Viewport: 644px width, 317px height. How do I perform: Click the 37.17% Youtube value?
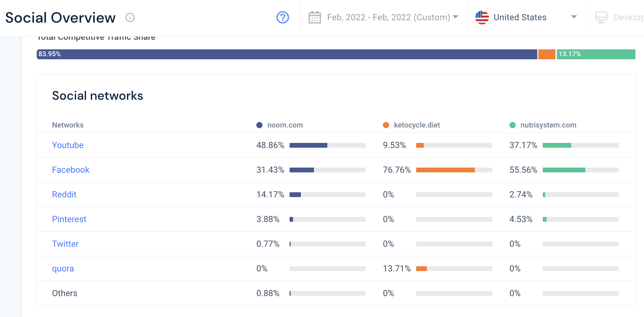[523, 145]
